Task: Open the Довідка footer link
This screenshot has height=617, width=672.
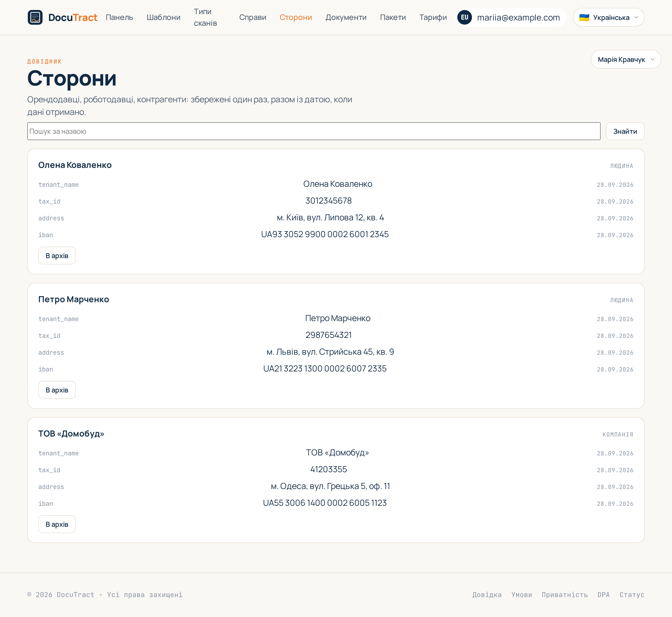Action: click(487, 595)
